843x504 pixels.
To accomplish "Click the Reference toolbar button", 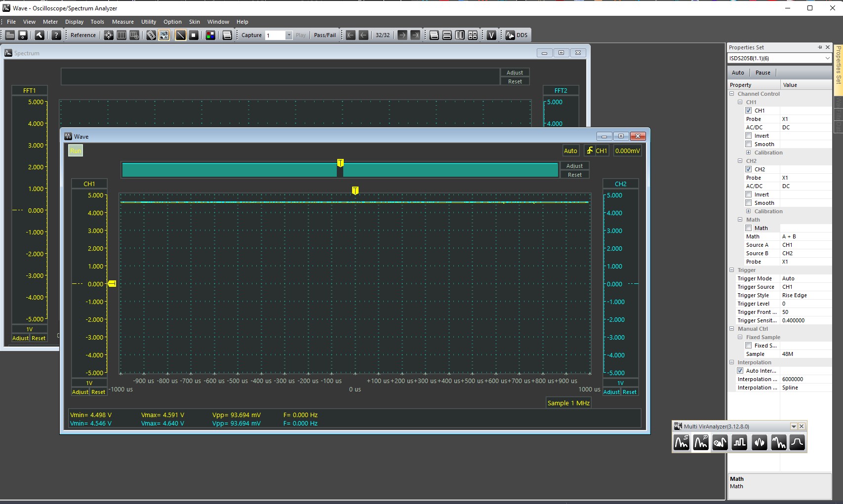I will point(83,35).
